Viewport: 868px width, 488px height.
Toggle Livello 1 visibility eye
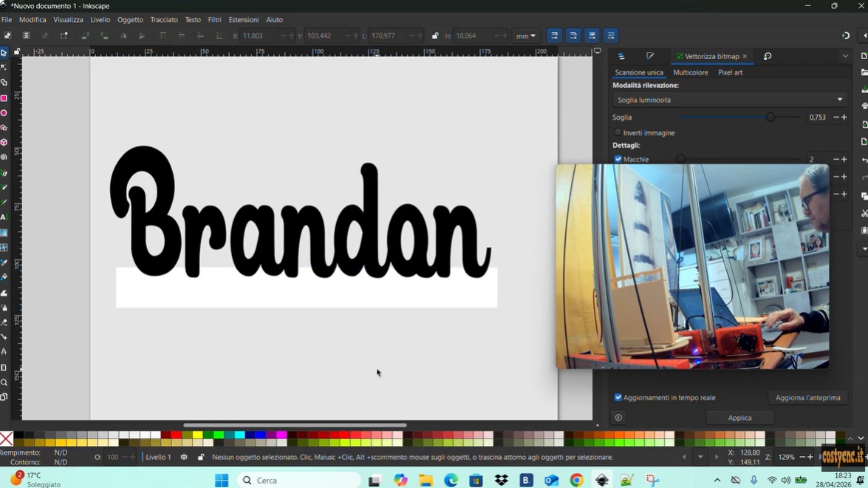184,457
